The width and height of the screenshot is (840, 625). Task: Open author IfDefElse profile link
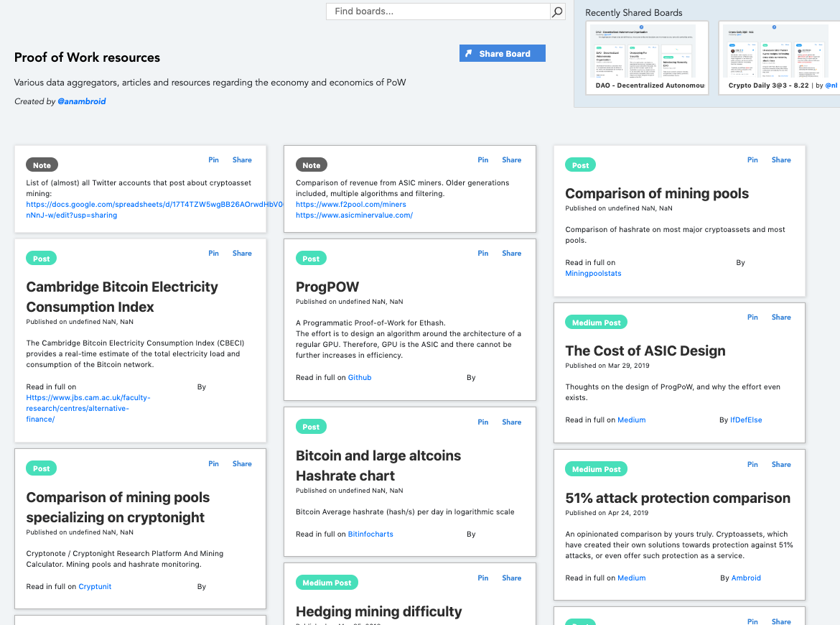[746, 420]
